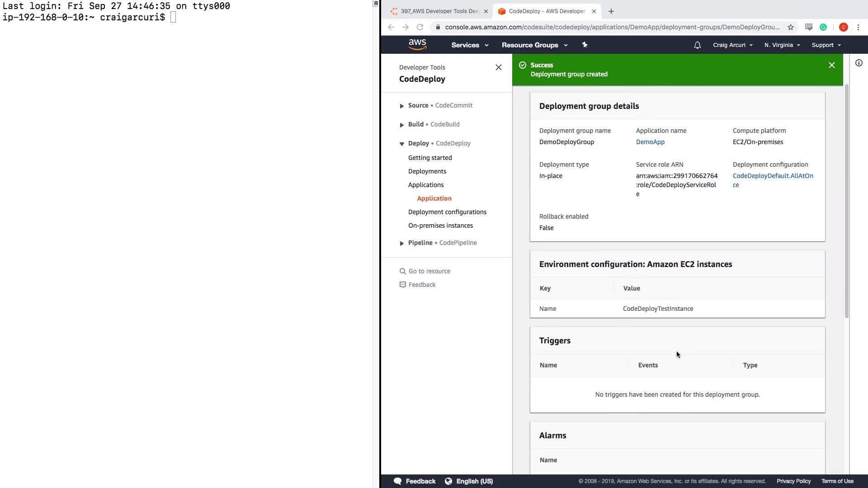The height and width of the screenshot is (488, 868).
Task: Open the N. Virginia region dropdown
Action: click(782, 45)
